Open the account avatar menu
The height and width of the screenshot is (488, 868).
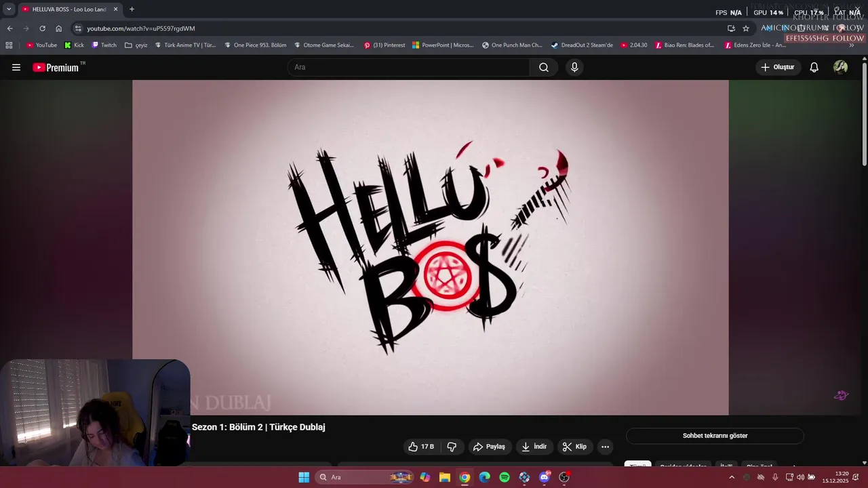click(x=840, y=67)
